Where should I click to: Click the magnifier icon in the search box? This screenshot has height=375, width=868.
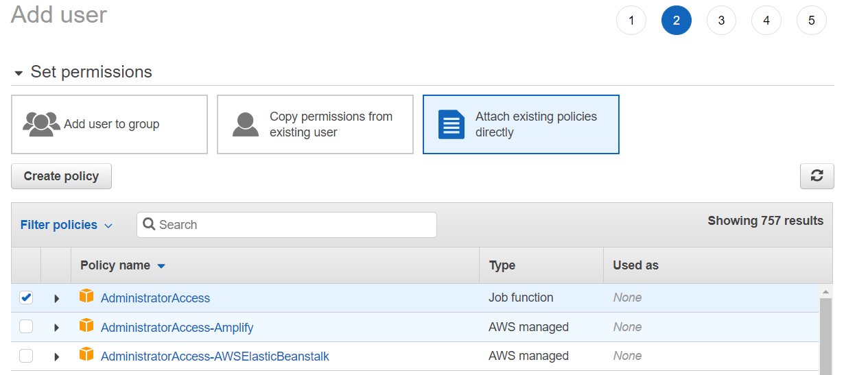pos(149,224)
